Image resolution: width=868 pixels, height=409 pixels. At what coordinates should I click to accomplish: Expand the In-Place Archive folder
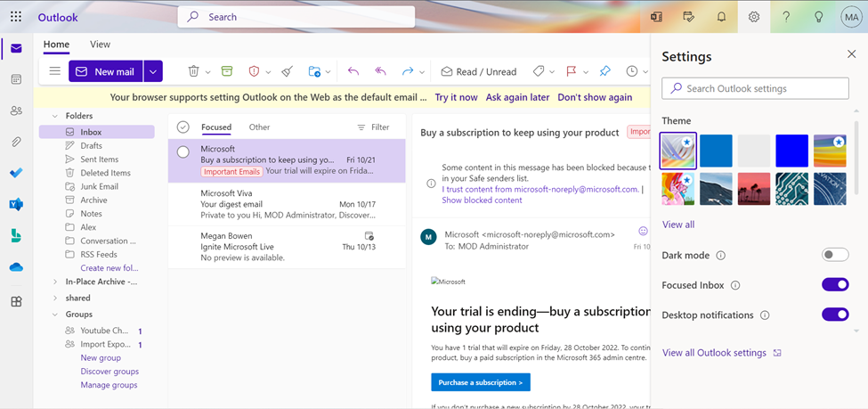(x=55, y=282)
